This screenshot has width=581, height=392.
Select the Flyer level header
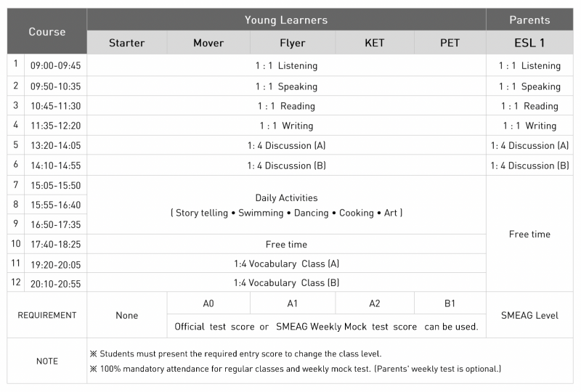pos(293,43)
